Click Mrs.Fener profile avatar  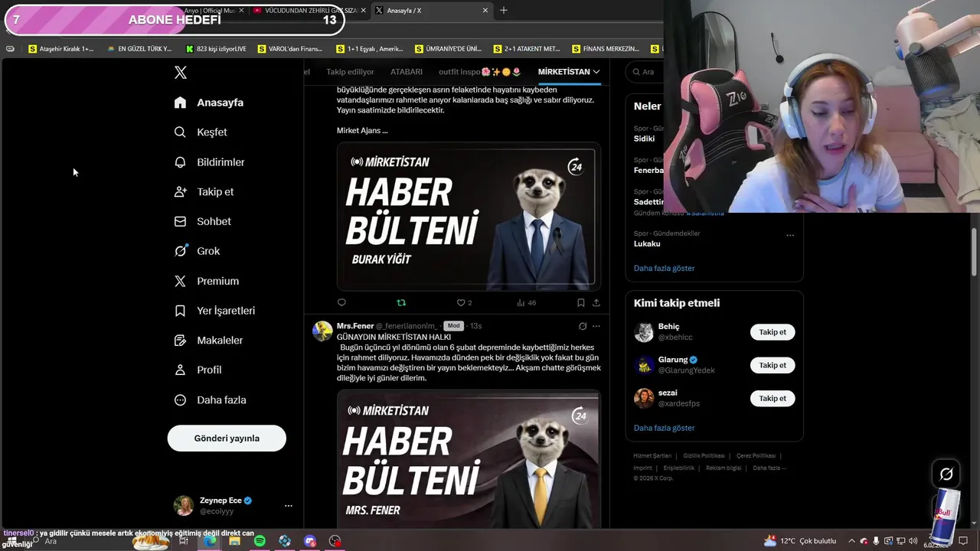322,331
